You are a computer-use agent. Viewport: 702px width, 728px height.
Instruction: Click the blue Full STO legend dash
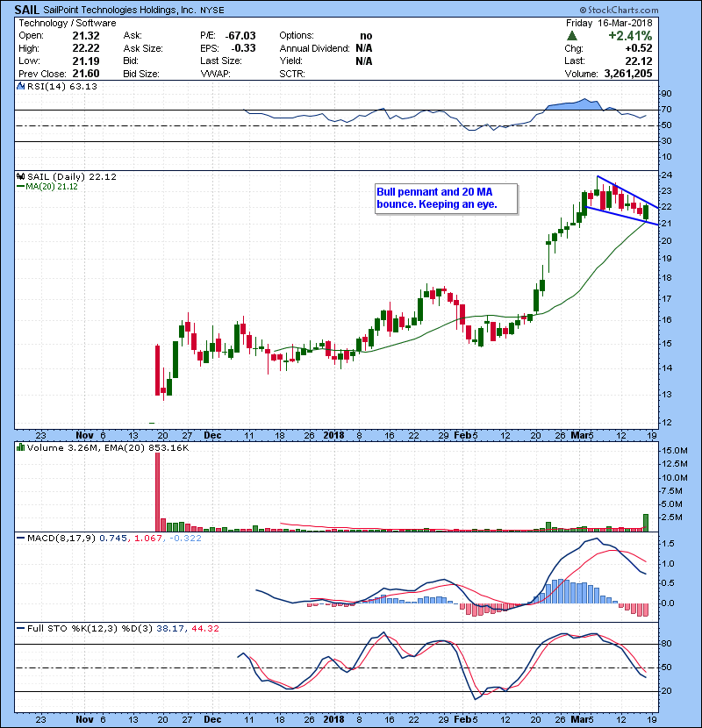[x=21, y=628]
